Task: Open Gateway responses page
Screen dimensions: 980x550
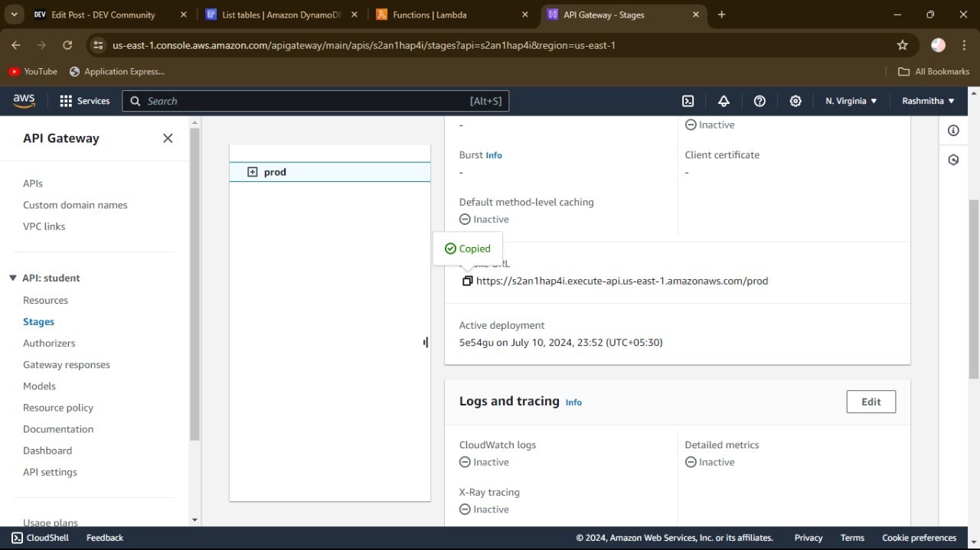Action: point(67,365)
